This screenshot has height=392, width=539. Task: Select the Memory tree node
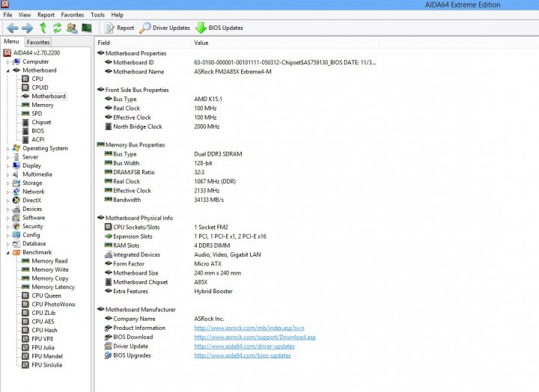coord(42,105)
